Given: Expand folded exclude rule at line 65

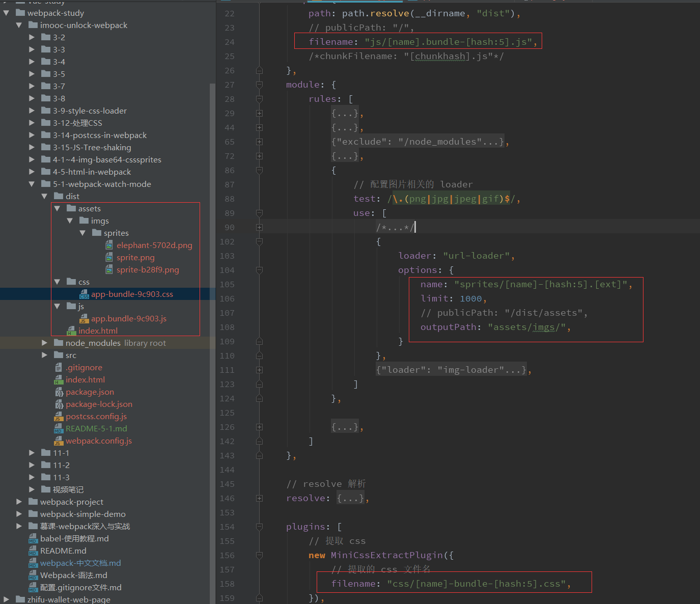Looking at the screenshot, I should 259,142.
